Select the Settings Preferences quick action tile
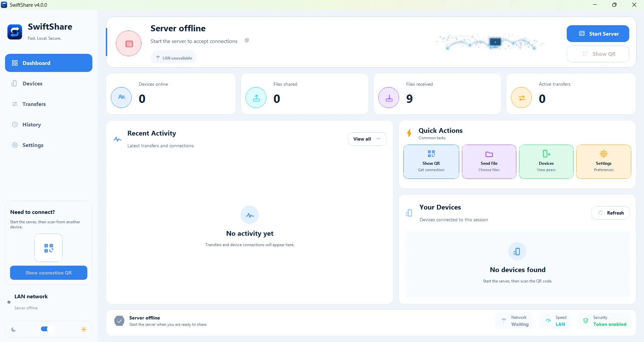The width and height of the screenshot is (644, 342). point(603,162)
